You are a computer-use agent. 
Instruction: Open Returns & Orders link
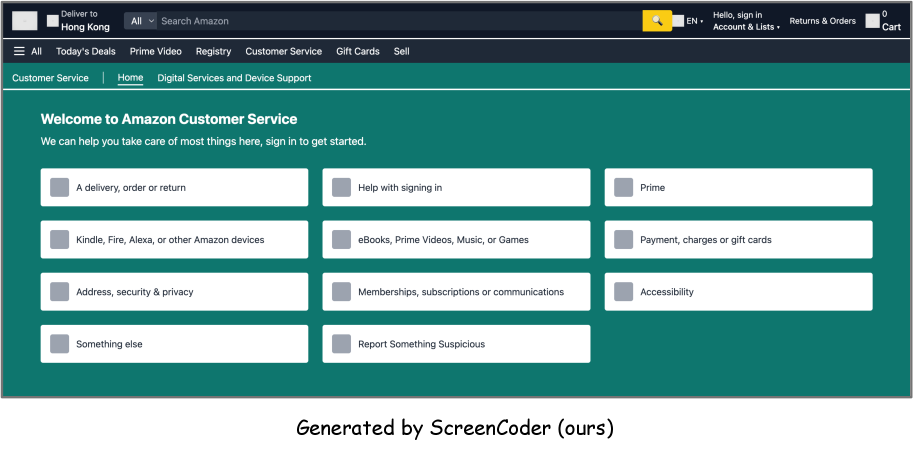tap(822, 21)
